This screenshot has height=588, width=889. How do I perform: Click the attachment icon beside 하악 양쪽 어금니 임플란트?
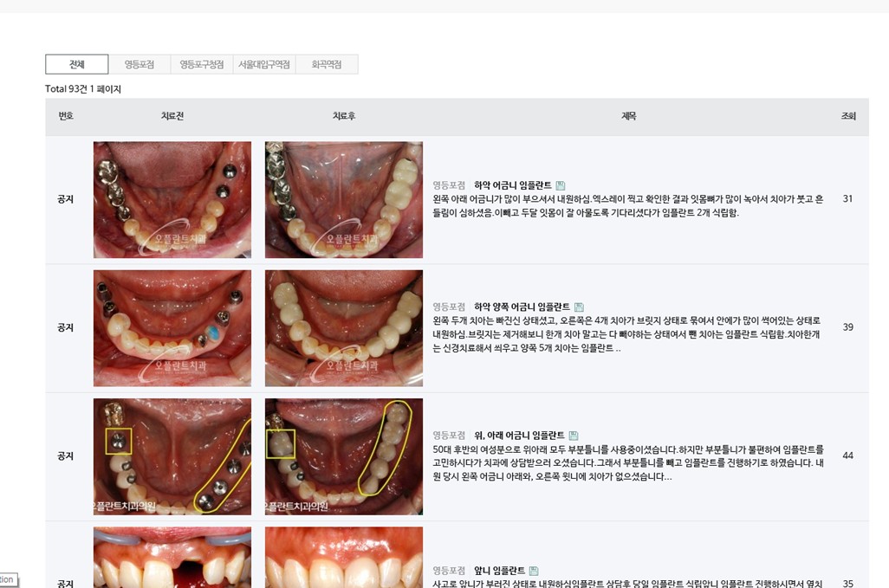click(579, 307)
